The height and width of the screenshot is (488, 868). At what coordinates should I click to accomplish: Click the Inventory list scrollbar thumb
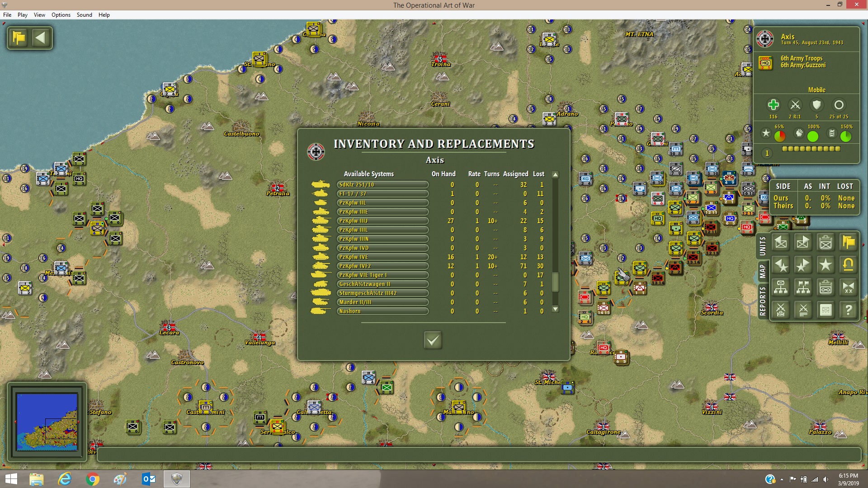pyautogui.click(x=556, y=282)
